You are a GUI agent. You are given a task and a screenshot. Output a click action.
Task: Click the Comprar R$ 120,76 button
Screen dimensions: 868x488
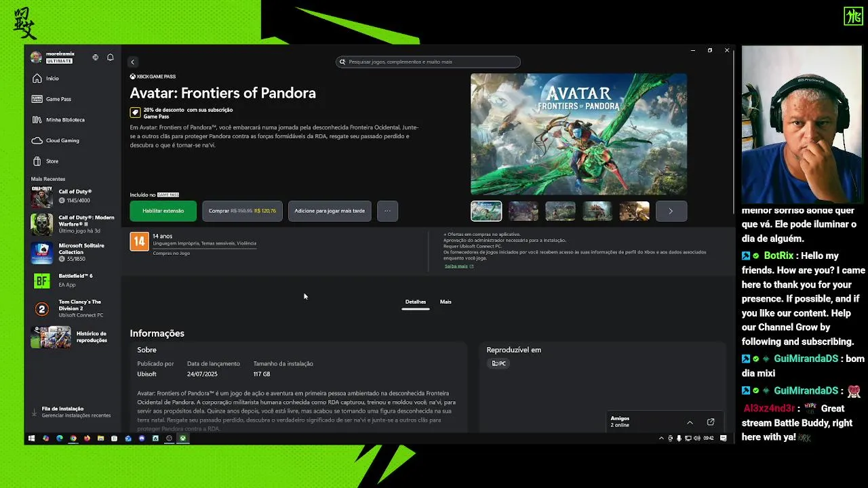pyautogui.click(x=242, y=211)
